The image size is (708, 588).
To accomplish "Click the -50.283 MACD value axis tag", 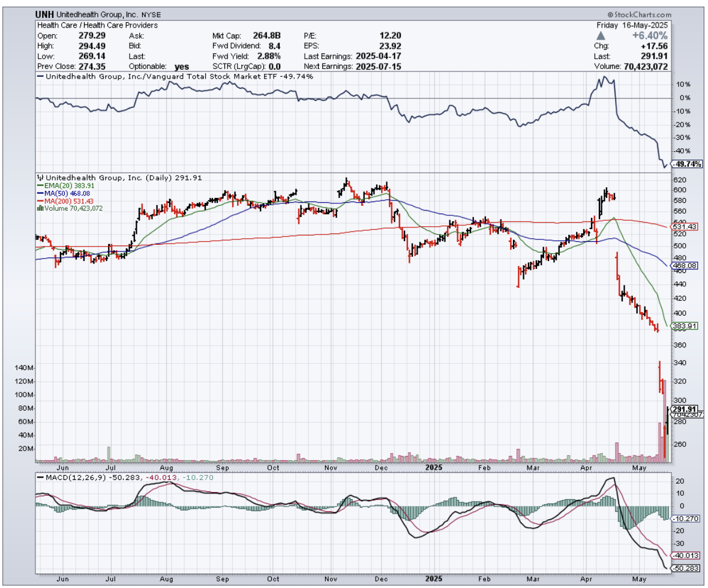I will (685, 568).
